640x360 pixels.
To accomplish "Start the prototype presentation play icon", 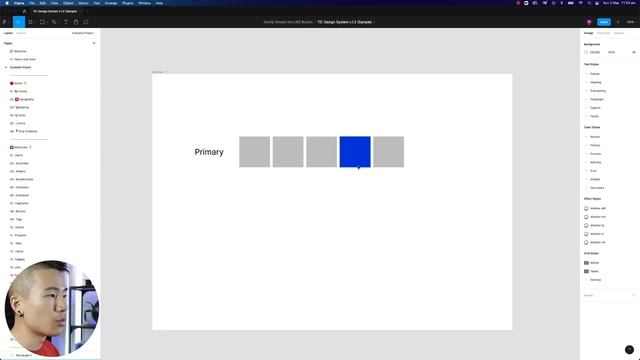I will pos(618,22).
